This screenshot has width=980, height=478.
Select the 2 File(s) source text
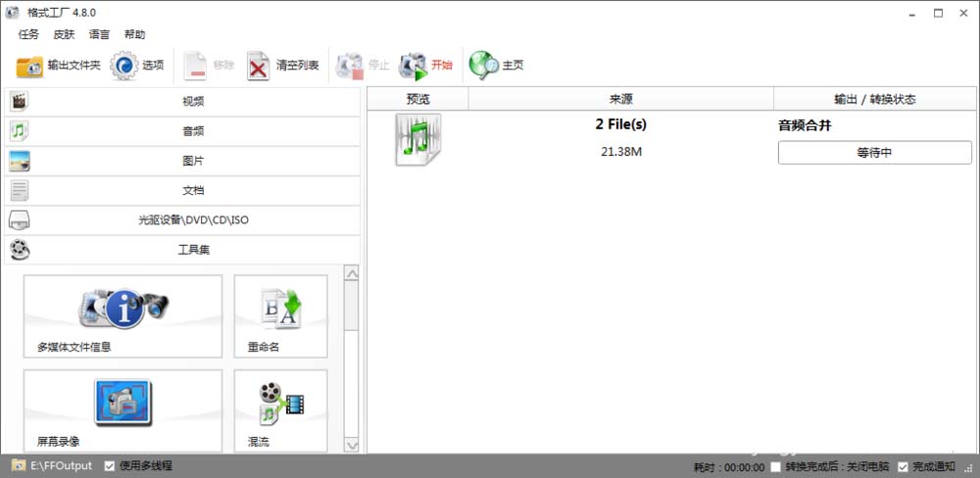pyautogui.click(x=621, y=124)
